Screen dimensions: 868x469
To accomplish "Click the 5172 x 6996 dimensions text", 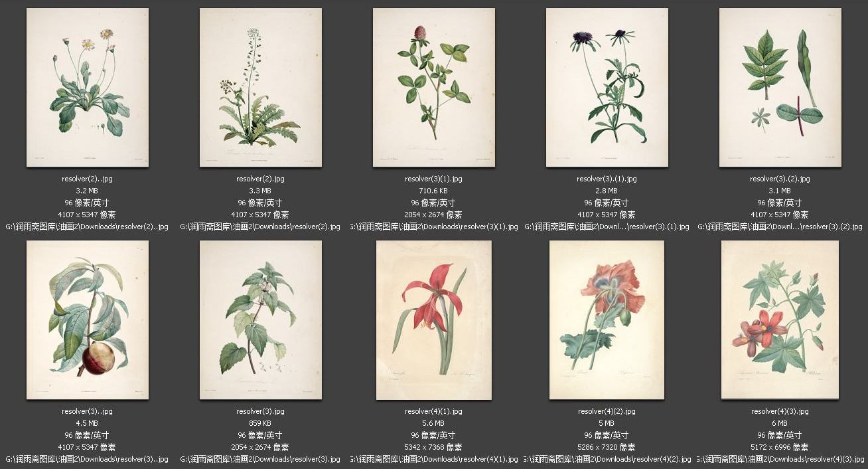I will tap(780, 447).
